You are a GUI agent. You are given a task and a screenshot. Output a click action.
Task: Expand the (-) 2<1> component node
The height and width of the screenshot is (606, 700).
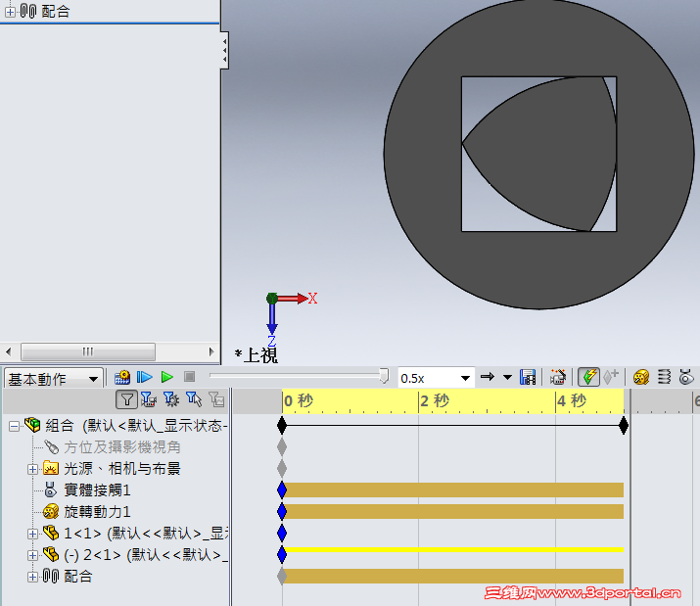point(32,555)
